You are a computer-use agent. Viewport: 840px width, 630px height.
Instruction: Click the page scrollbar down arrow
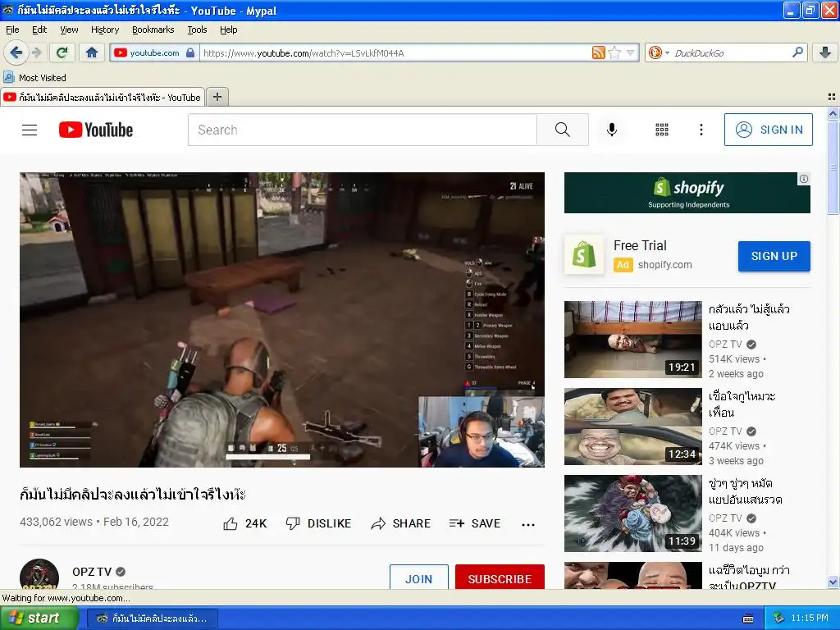[833, 582]
